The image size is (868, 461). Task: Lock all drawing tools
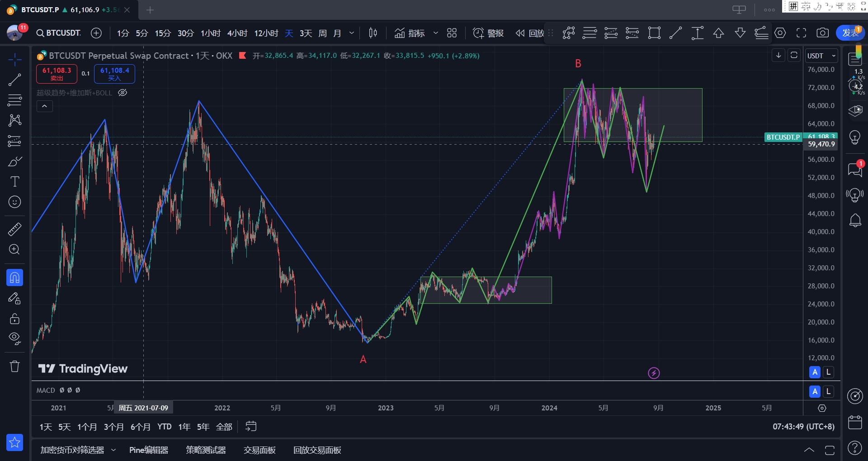pyautogui.click(x=14, y=319)
